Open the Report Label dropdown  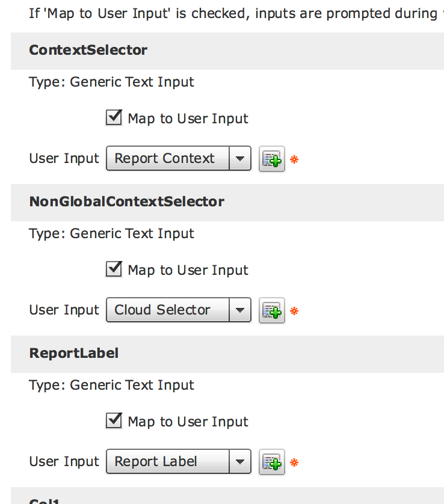click(x=179, y=461)
